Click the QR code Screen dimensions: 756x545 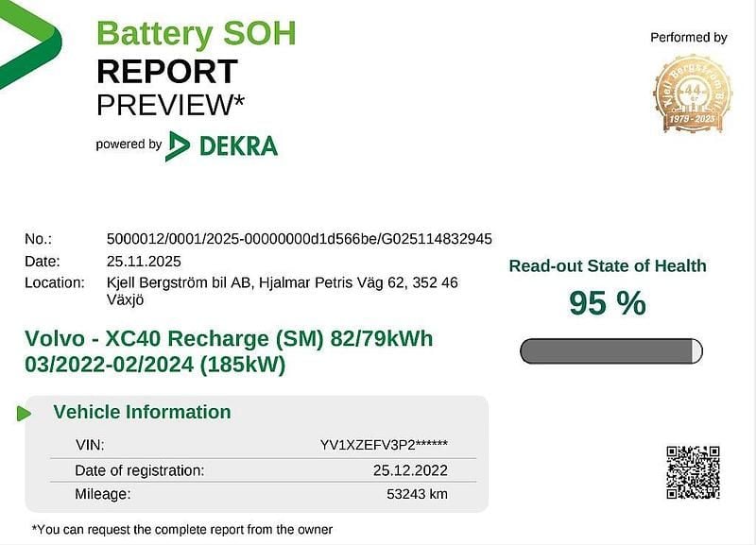[693, 471]
